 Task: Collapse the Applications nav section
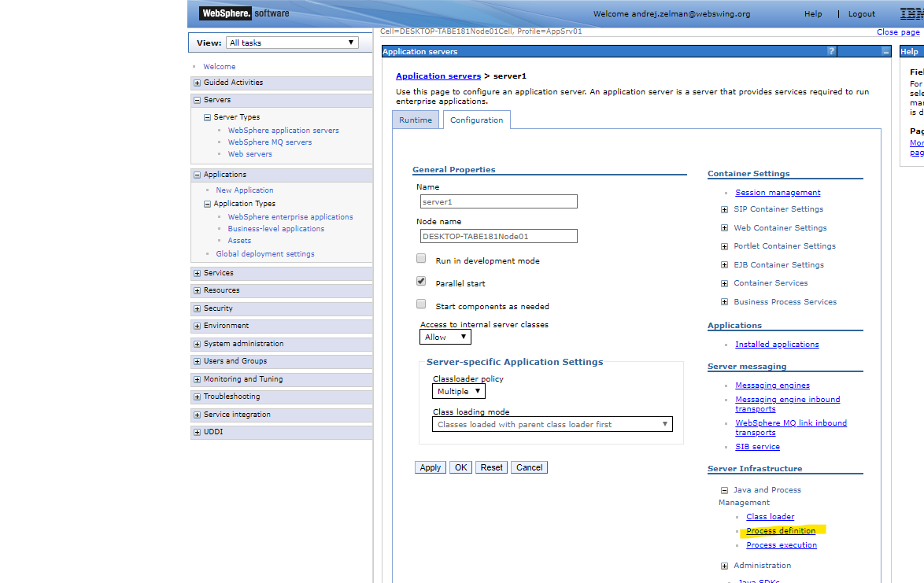tap(198, 175)
